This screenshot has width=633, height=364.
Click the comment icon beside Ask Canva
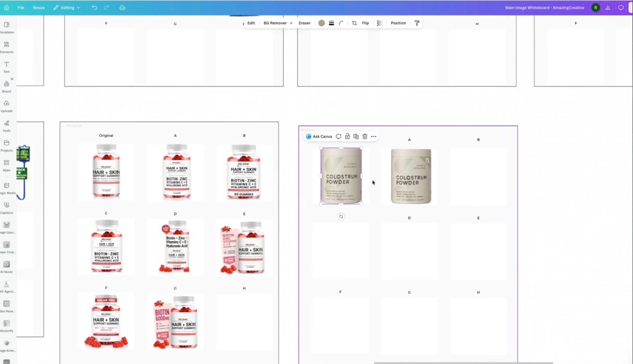pyautogui.click(x=338, y=137)
